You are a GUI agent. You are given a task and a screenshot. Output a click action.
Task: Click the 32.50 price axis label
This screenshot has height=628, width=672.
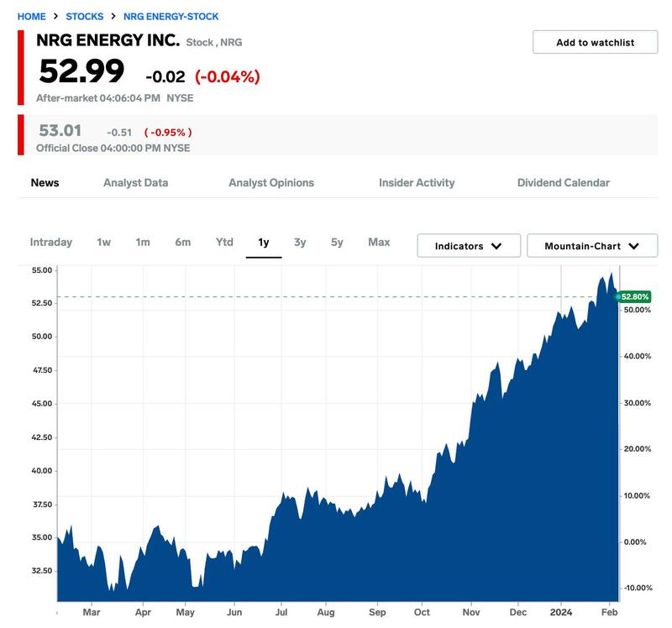pyautogui.click(x=41, y=571)
